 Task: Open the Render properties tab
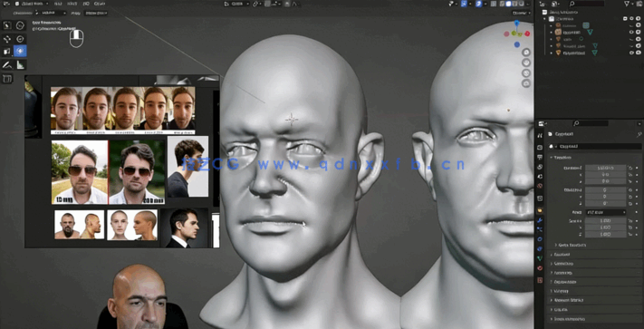[540, 147]
